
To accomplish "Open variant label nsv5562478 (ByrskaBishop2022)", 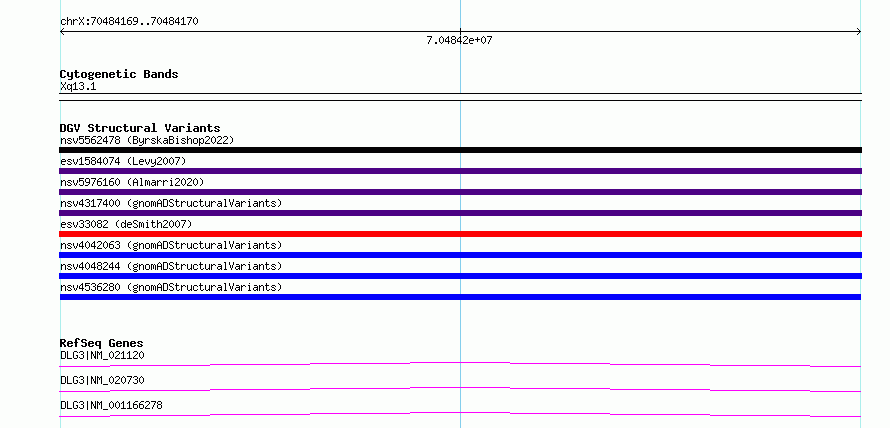I will tap(147, 140).
